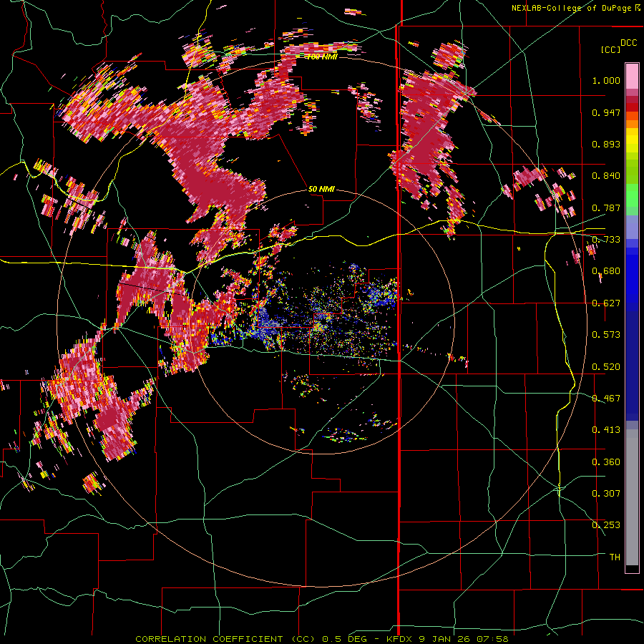
Task: Click the DCC [CC] legend title
Action: click(x=618, y=46)
